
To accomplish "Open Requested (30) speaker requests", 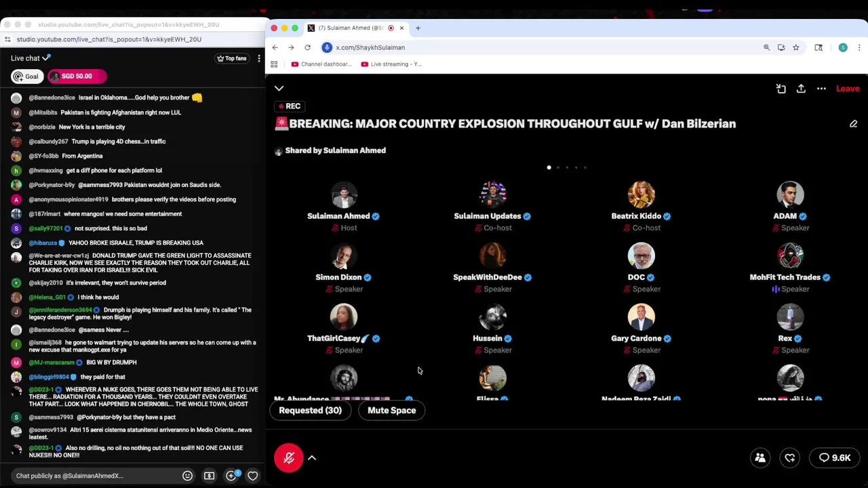I will (310, 410).
